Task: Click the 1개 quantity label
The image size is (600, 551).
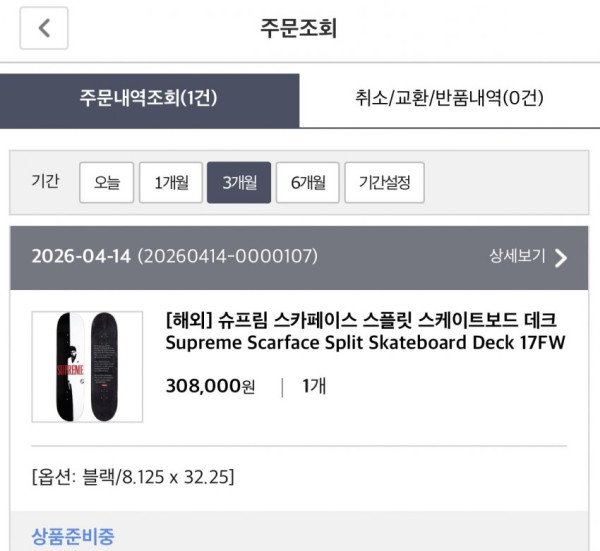Action: pyautogui.click(x=316, y=387)
